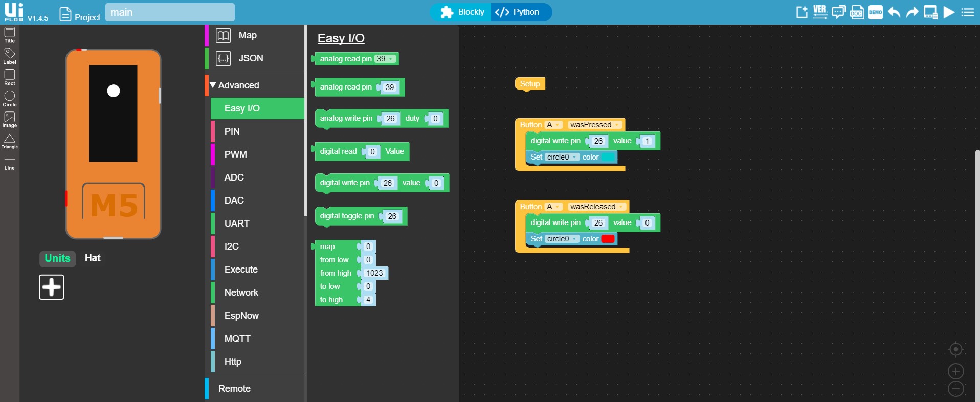The width and height of the screenshot is (980, 402).
Task: Add a new unit with plus button
Action: [52, 287]
